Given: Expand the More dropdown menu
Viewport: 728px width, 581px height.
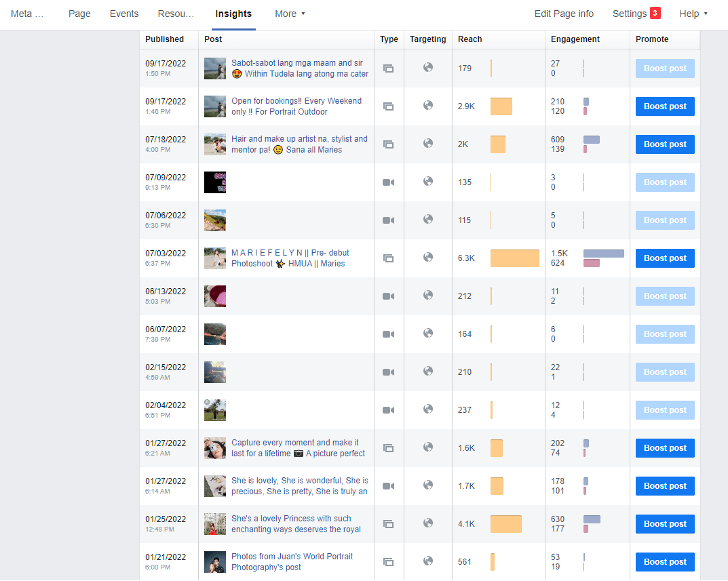Looking at the screenshot, I should coord(290,14).
